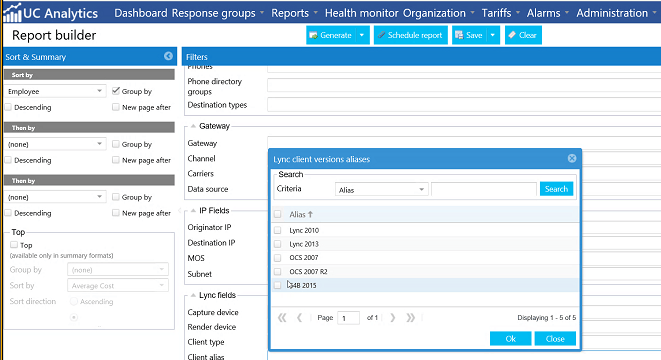Sort by the Alias column header
This screenshot has height=360, width=661.
[301, 214]
